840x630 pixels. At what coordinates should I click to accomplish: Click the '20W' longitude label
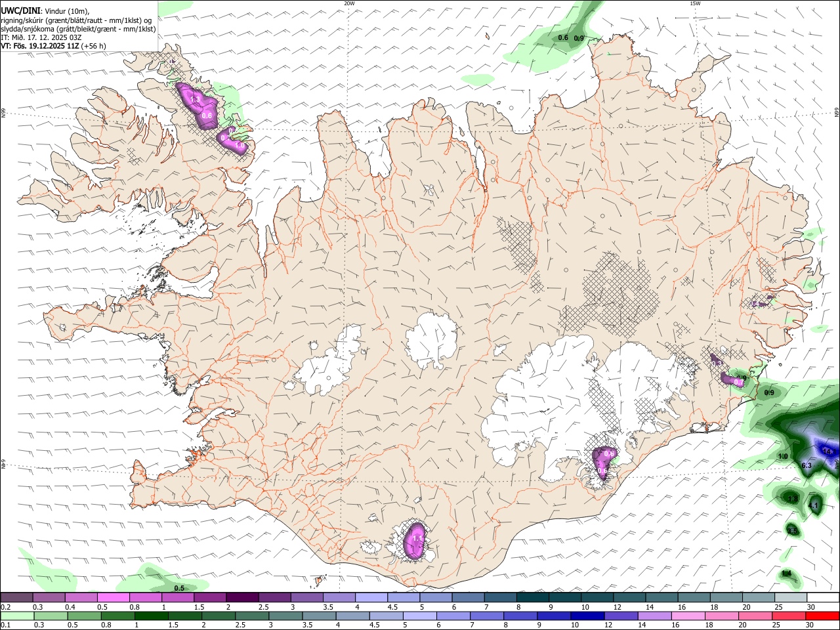350,3
